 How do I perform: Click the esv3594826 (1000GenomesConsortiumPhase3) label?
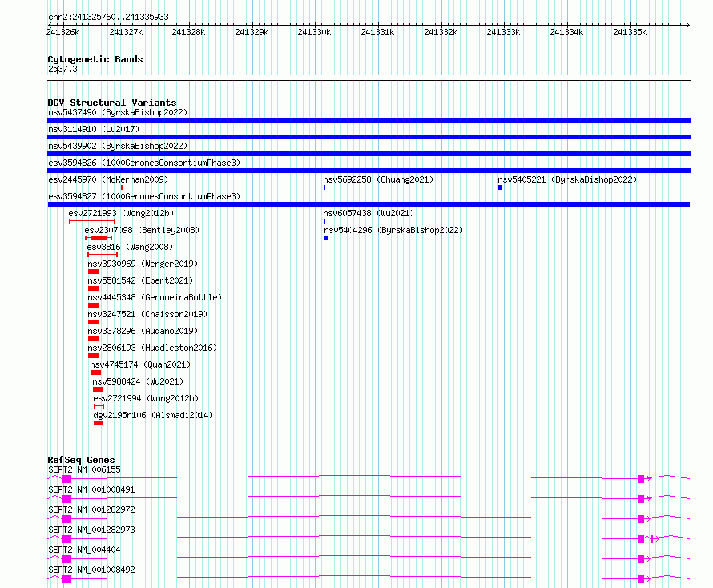click(x=144, y=163)
